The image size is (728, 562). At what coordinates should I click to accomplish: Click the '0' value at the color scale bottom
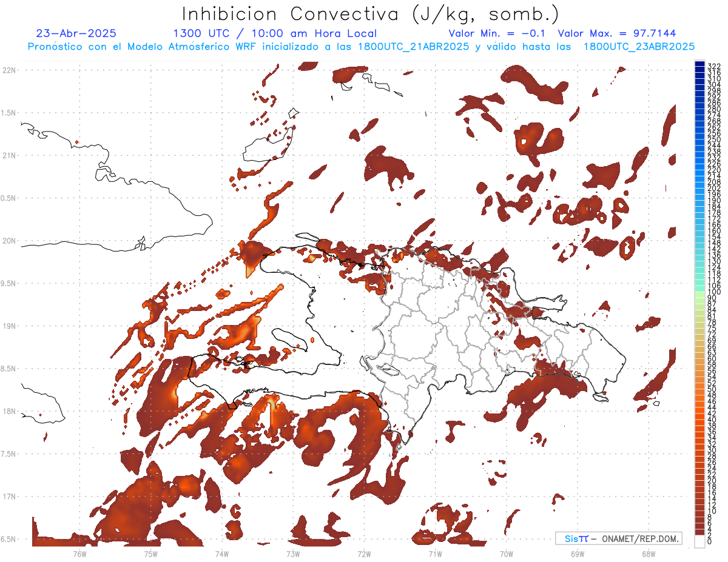click(710, 541)
